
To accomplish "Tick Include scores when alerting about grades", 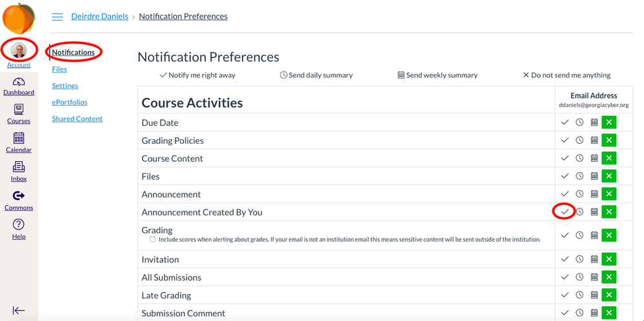I will 152,239.
